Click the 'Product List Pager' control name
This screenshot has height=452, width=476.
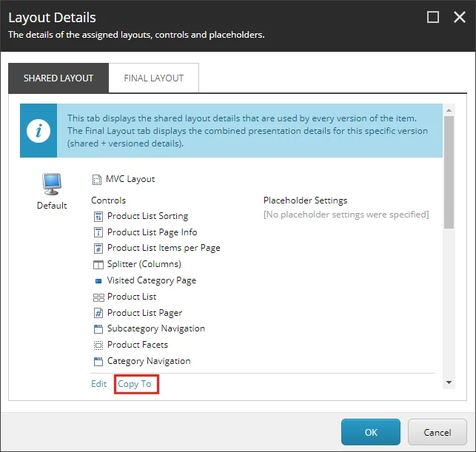coord(145,313)
